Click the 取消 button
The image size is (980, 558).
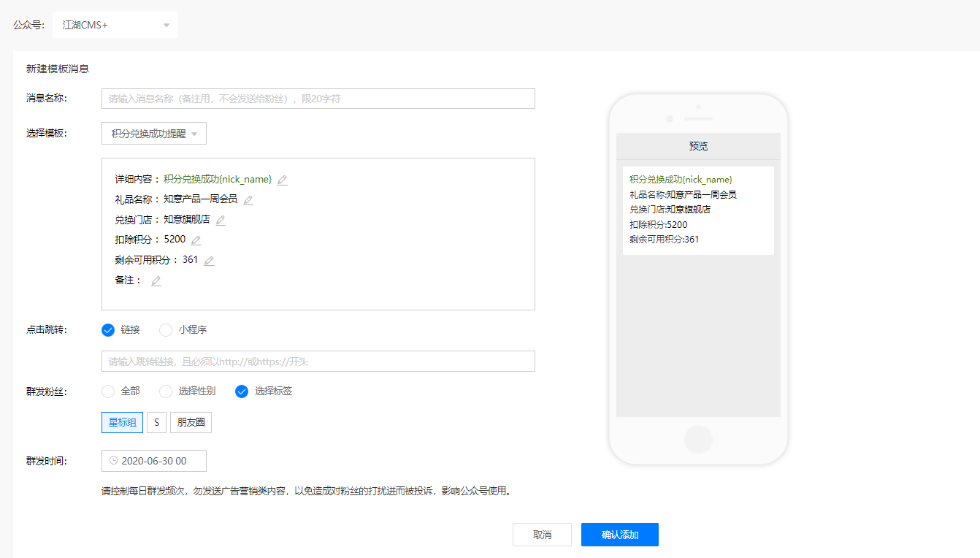pos(542,535)
